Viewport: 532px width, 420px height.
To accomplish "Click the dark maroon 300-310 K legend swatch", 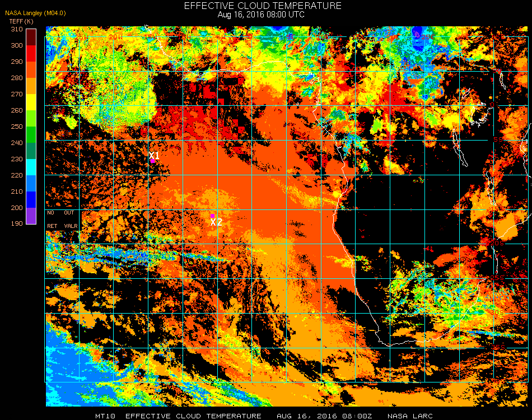I will pyautogui.click(x=31, y=38).
